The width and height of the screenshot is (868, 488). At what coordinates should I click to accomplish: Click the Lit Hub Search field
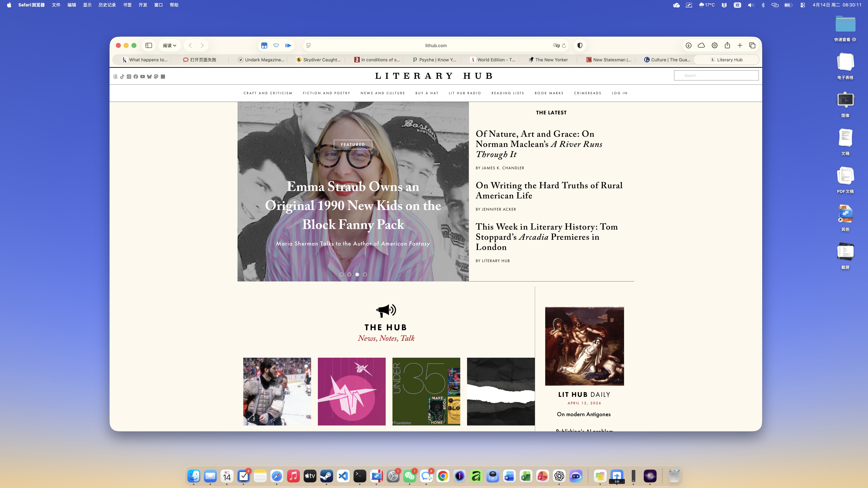[x=716, y=75]
